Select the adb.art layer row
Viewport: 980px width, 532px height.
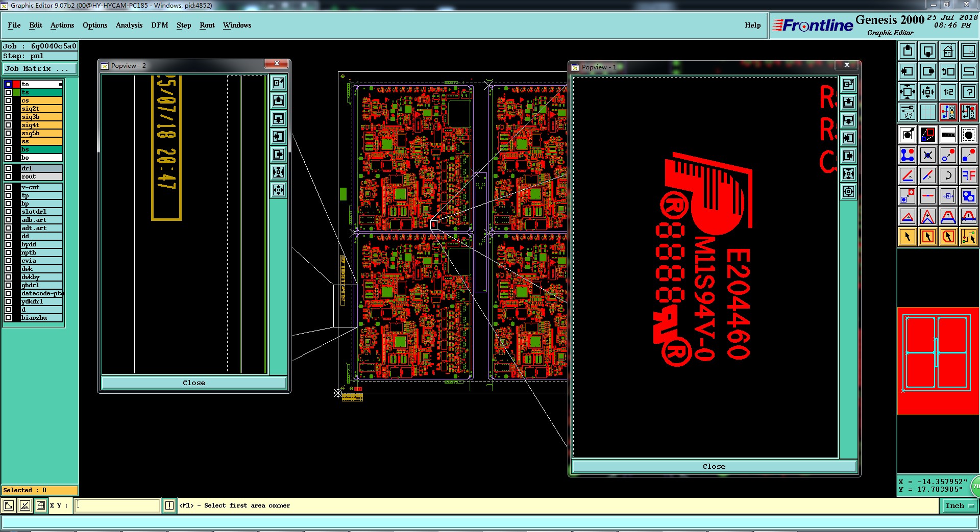[x=41, y=220]
